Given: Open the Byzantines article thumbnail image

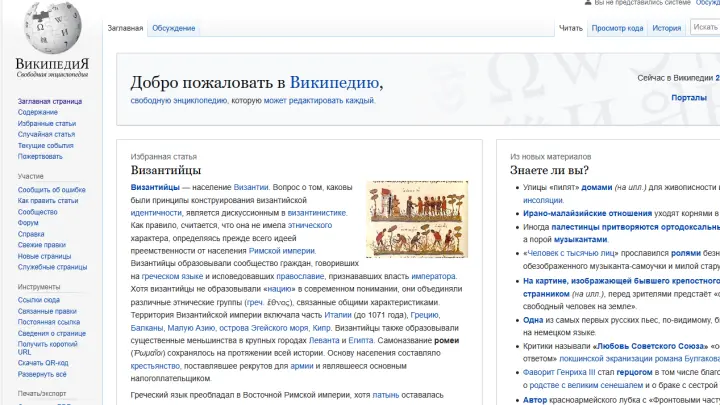Looking at the screenshot, I should 417,219.
